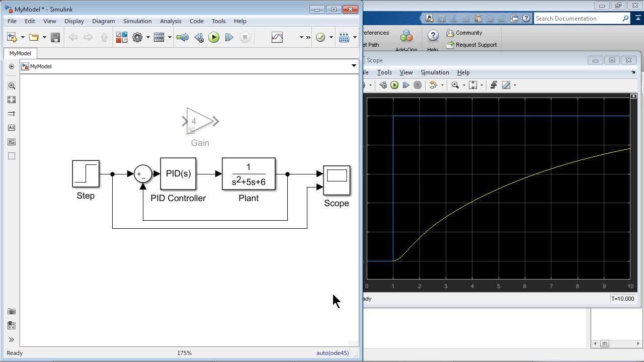Click Request Support in the MATLAB ribbon
This screenshot has width=644, height=362.
(475, 45)
